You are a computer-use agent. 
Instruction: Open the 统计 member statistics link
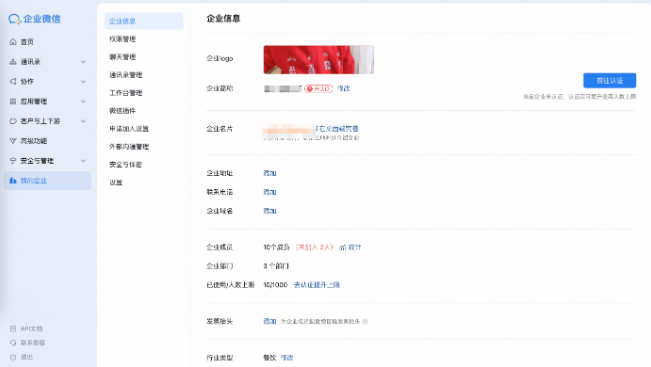click(x=350, y=247)
